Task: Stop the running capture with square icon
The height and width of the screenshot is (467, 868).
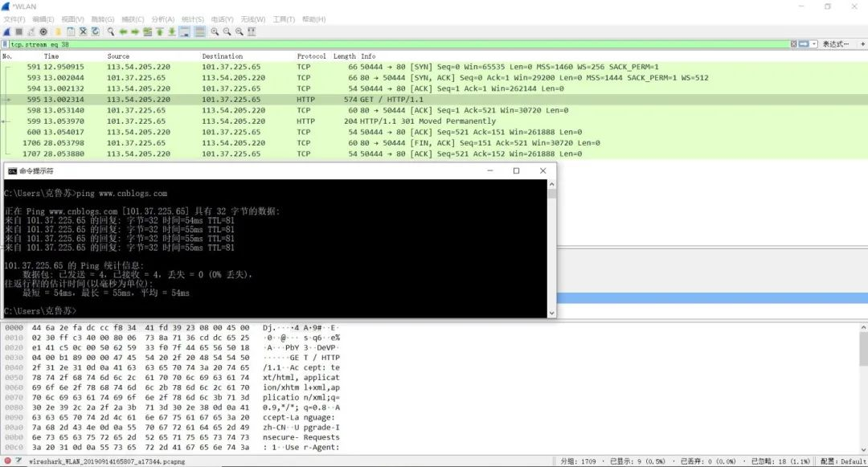Action: coord(18,31)
